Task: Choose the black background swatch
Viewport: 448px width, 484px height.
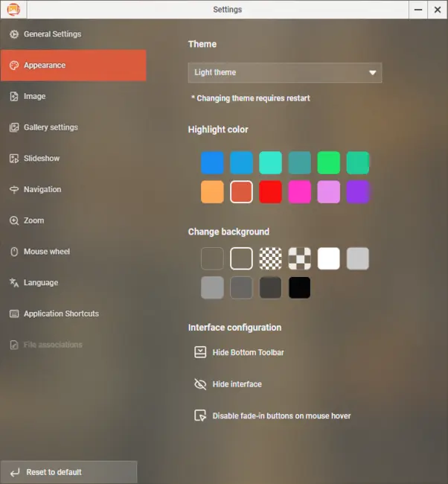Action: click(300, 287)
